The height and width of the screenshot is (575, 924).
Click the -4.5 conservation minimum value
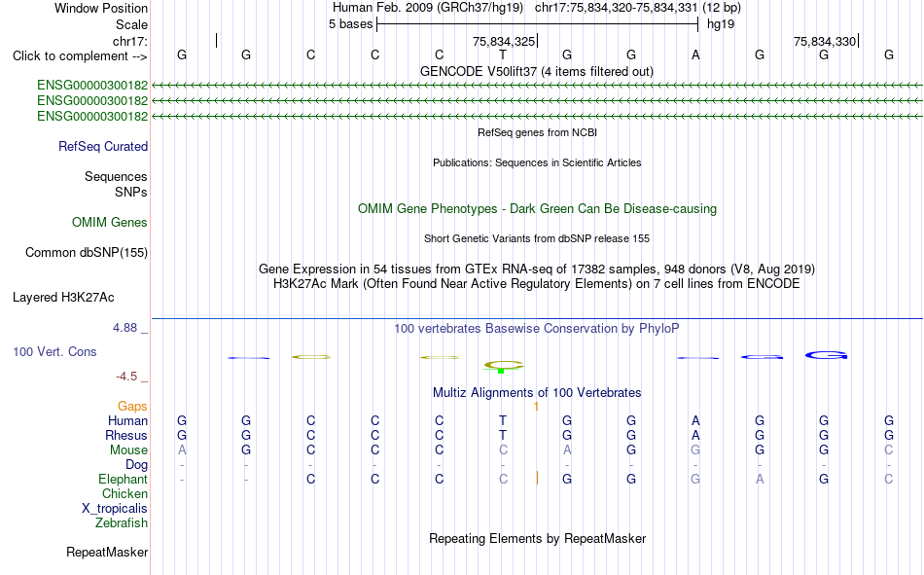[126, 377]
